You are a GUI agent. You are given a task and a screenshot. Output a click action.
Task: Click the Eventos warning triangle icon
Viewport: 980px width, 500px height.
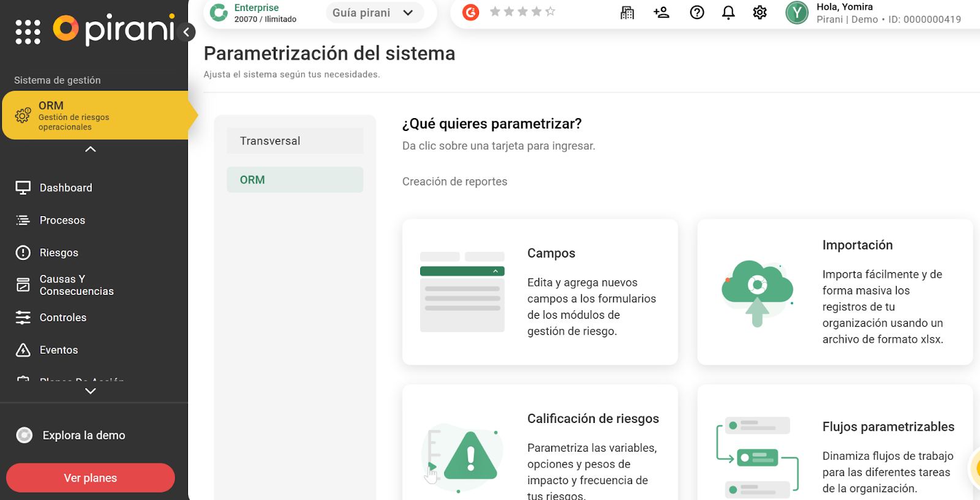pos(23,350)
